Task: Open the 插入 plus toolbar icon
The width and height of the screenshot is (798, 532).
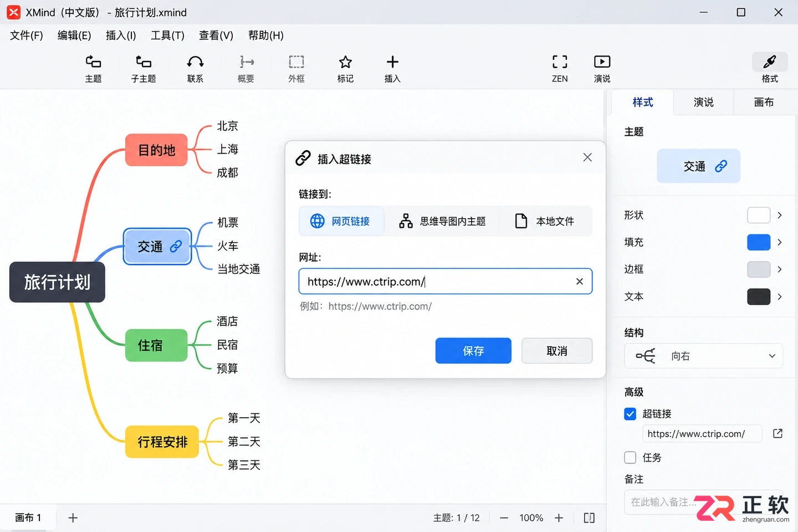Action: [x=392, y=69]
